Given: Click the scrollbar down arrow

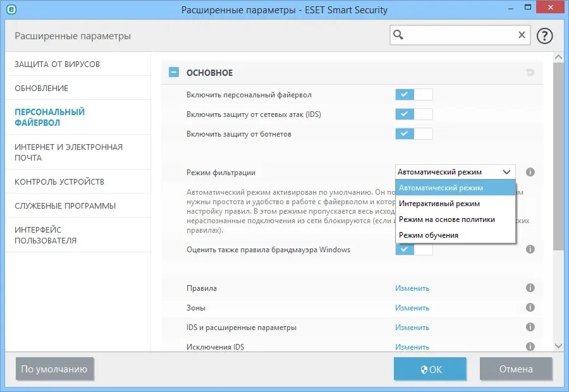Looking at the screenshot, I should click(x=558, y=346).
